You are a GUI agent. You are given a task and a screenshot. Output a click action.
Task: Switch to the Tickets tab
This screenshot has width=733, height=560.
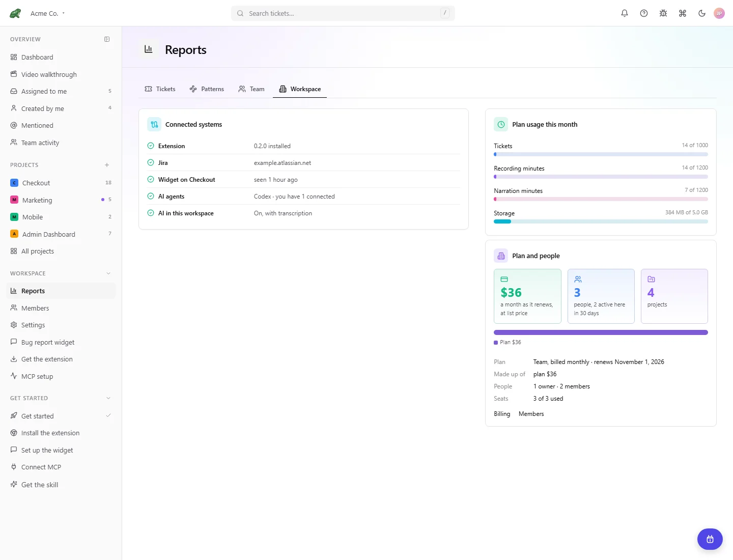pyautogui.click(x=160, y=89)
